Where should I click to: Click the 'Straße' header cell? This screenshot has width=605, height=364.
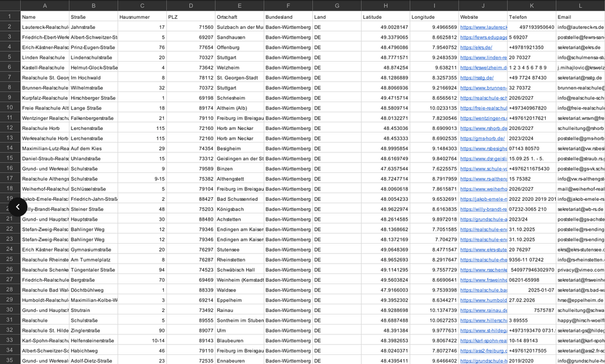(x=93, y=17)
